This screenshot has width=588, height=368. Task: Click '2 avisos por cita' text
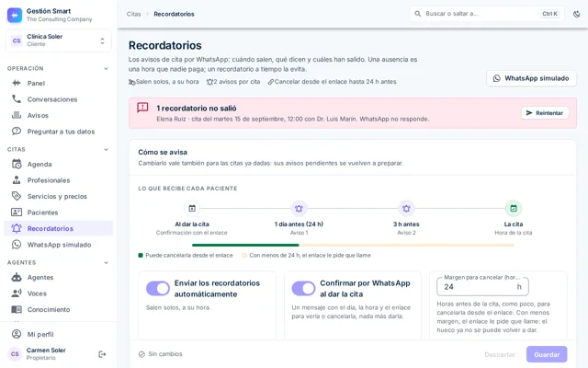(x=237, y=82)
